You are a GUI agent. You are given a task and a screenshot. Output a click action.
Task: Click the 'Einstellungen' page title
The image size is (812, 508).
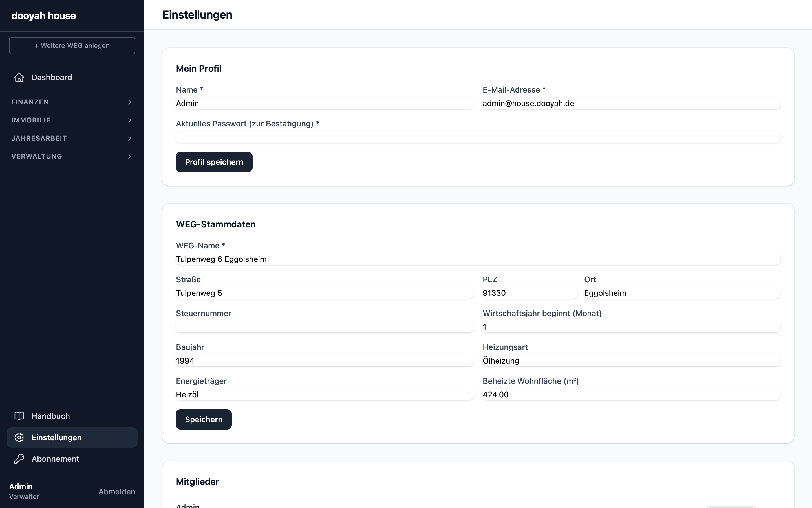[x=197, y=15]
